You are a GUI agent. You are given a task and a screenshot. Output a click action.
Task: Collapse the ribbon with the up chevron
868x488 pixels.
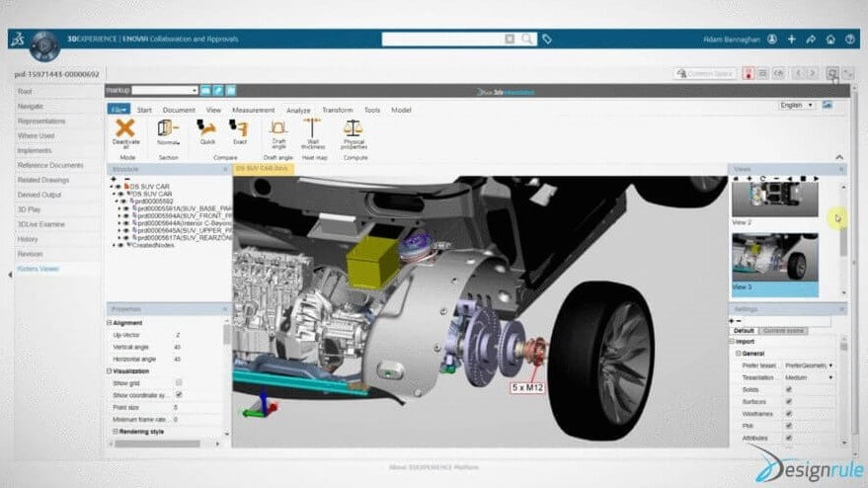click(x=839, y=157)
